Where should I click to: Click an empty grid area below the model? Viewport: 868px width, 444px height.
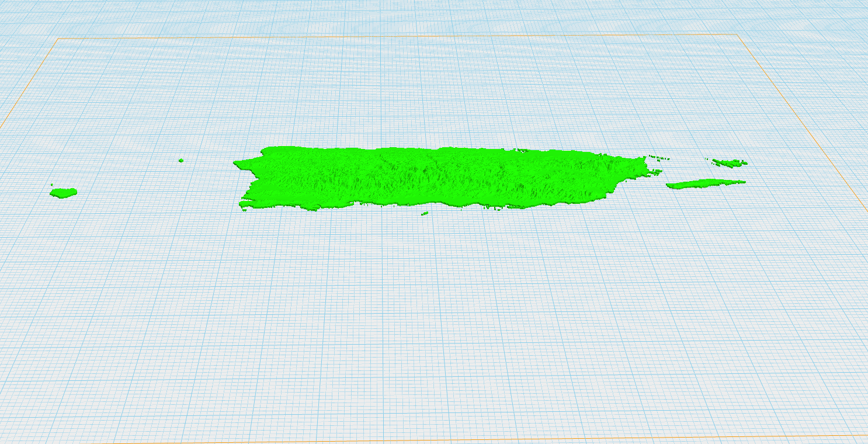[x=432, y=321]
